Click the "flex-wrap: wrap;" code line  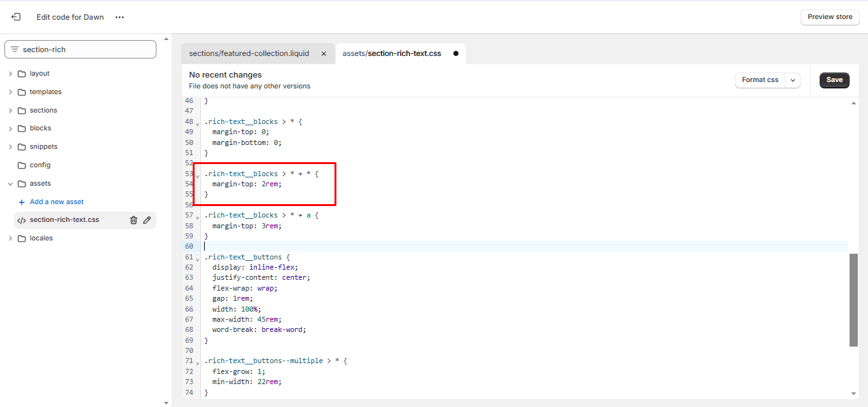coord(245,288)
